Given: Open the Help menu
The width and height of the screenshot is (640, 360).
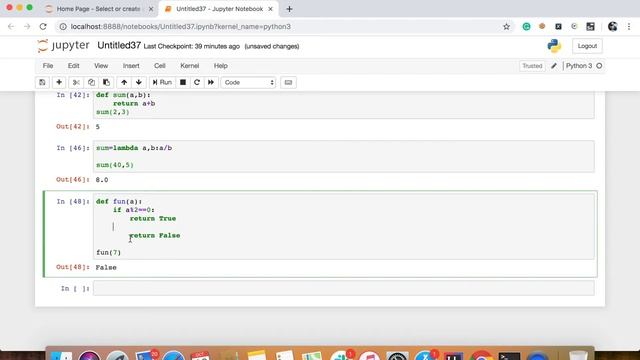Looking at the screenshot, I should point(221,66).
